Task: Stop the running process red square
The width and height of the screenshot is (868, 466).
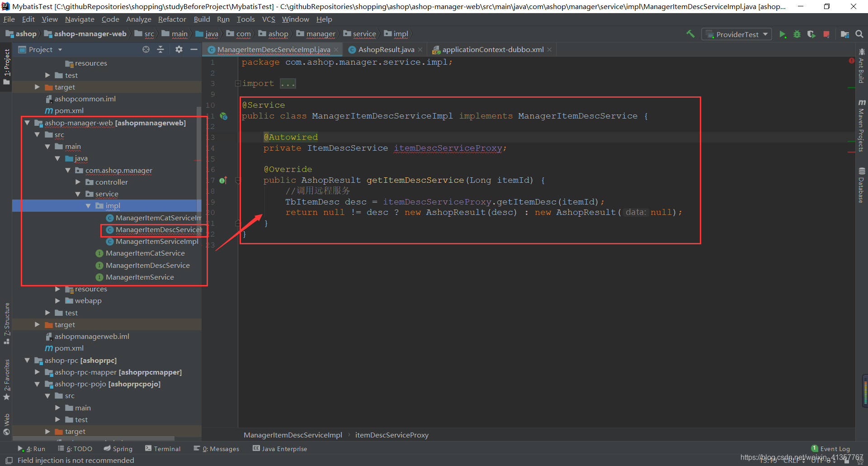Action: (826, 34)
